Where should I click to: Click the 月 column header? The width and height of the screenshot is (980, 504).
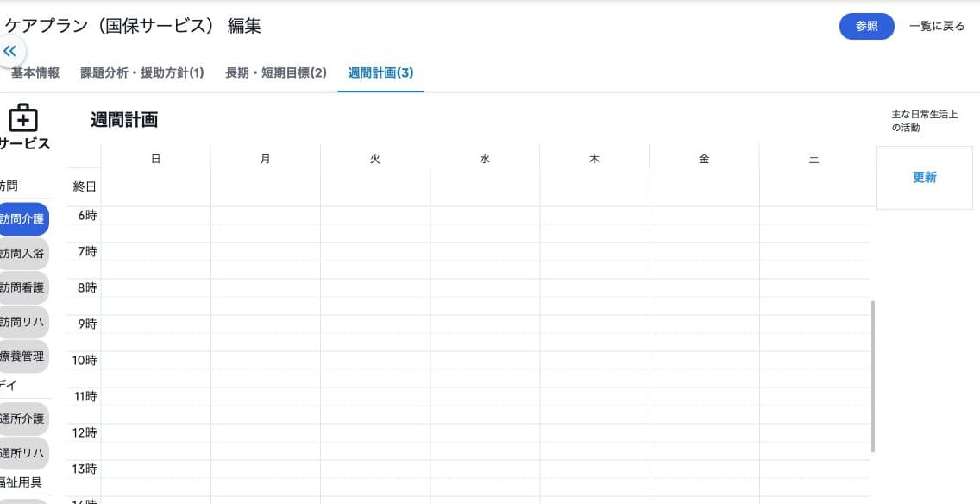[x=266, y=160]
